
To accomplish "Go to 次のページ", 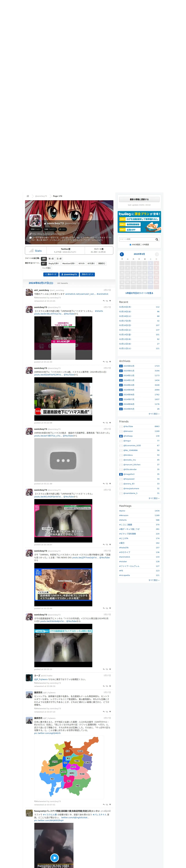I will (87, 274).
